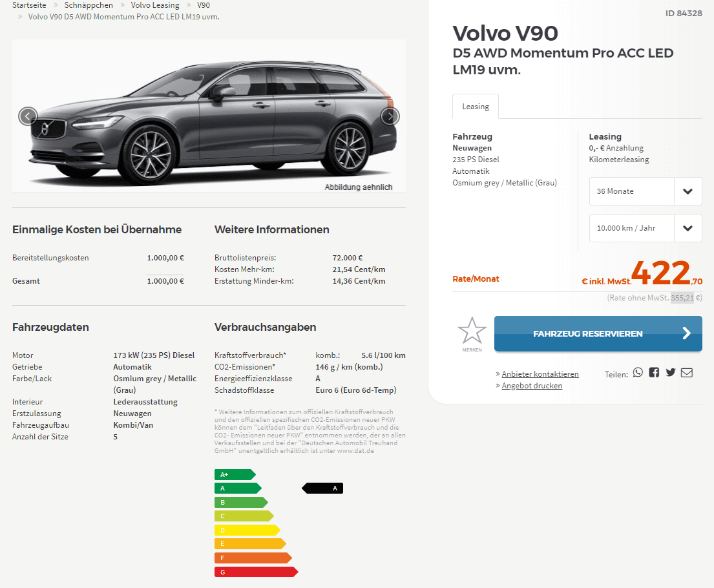Open the 10.000 km / Jahr mileage dropdown
The image size is (714, 588).
646,228
